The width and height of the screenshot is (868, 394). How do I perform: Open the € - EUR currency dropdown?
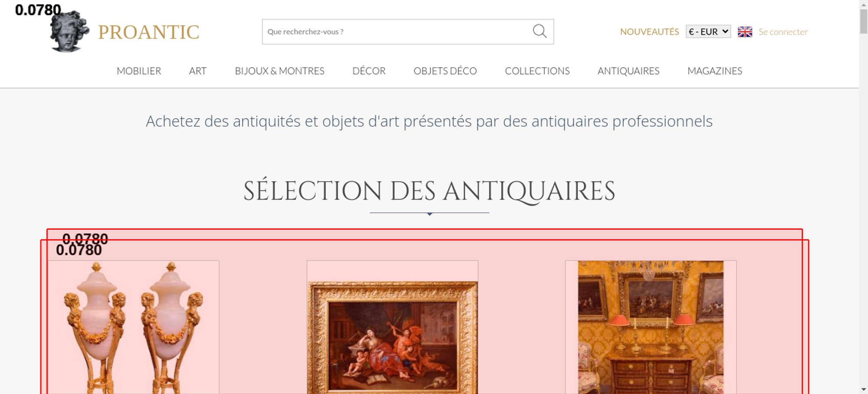coord(708,32)
